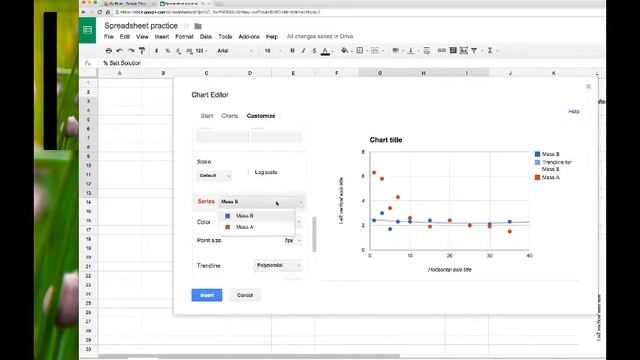Click the Insert link icon

pos(441,51)
